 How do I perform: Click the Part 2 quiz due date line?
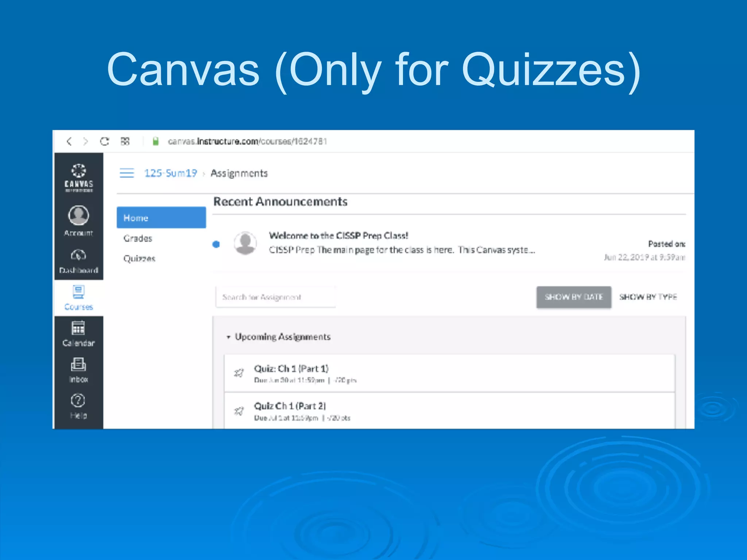click(x=302, y=418)
